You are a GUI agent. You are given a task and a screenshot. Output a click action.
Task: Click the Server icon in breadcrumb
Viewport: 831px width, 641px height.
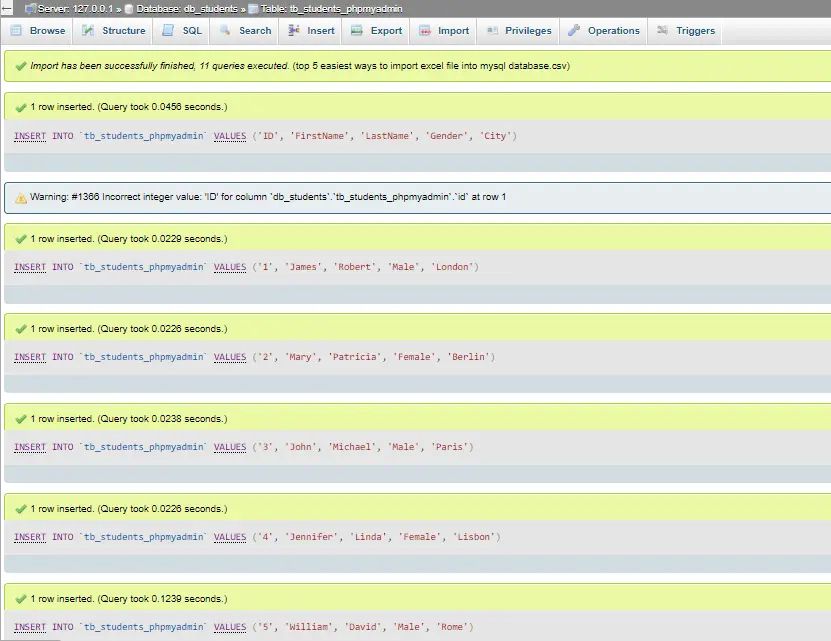pos(31,8)
